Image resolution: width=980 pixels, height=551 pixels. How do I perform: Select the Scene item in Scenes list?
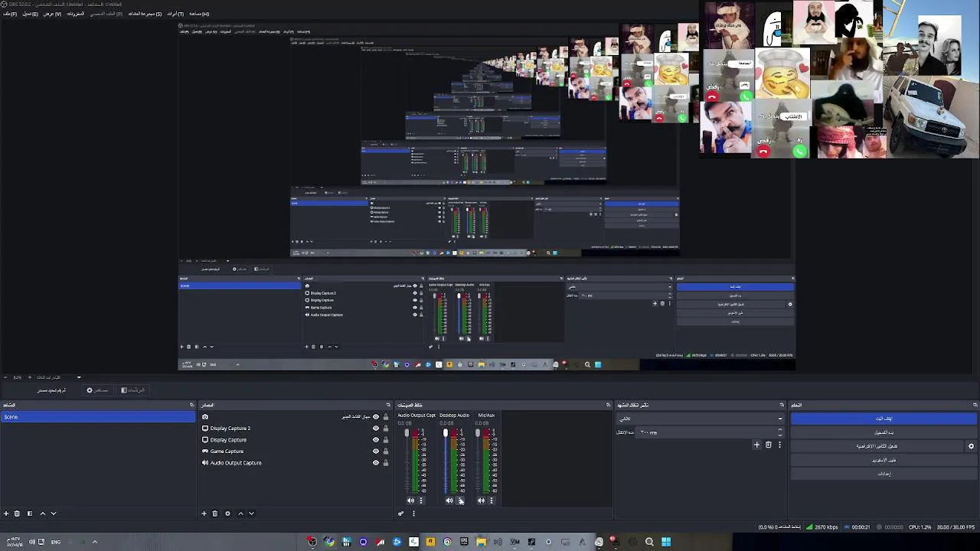coord(98,417)
